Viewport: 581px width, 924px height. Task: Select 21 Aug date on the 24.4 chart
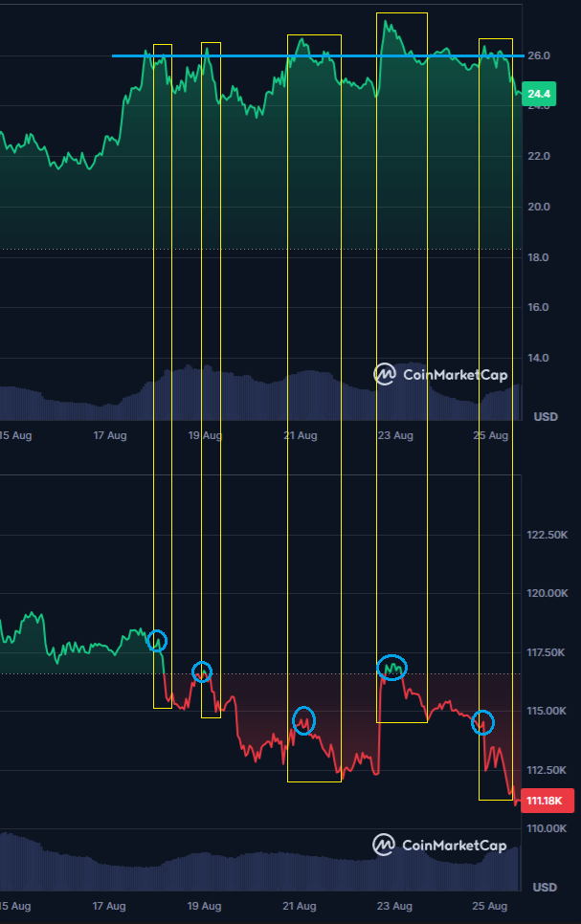pyautogui.click(x=301, y=435)
